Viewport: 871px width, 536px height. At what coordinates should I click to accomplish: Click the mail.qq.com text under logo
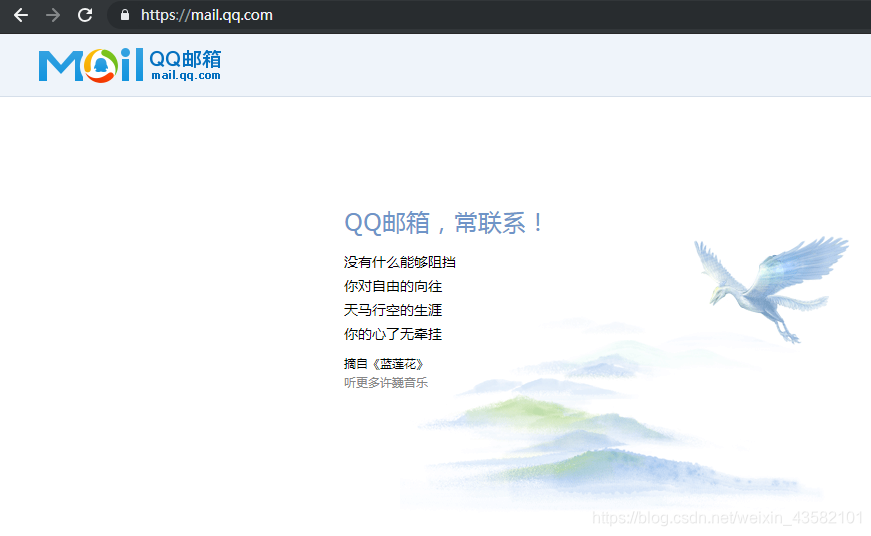click(186, 76)
